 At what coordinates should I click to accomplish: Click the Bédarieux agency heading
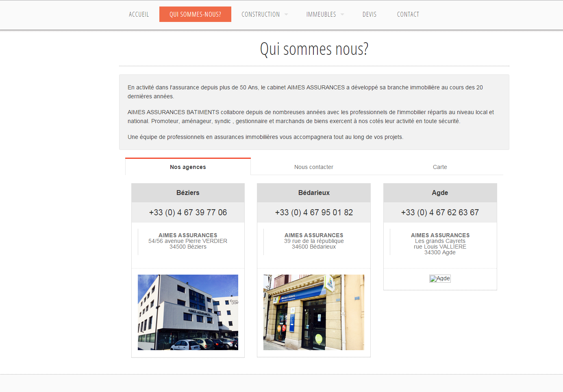click(314, 193)
